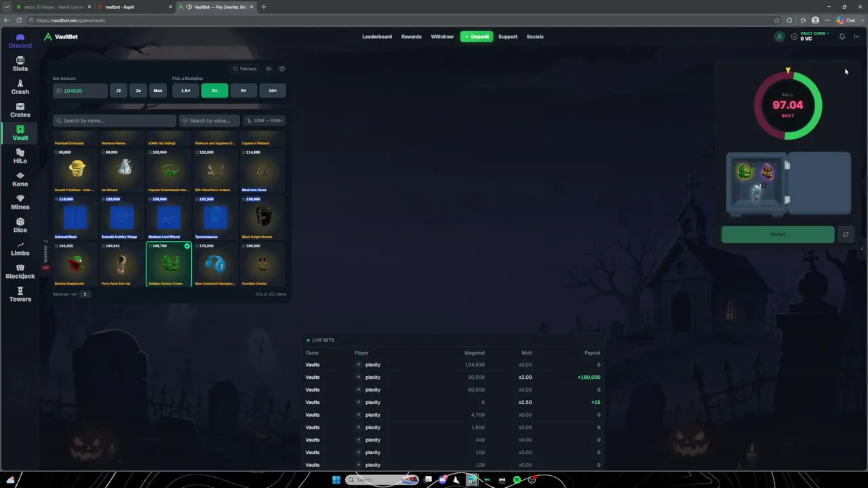Click the Bet Amount input field
The image size is (868, 488).
81,90
